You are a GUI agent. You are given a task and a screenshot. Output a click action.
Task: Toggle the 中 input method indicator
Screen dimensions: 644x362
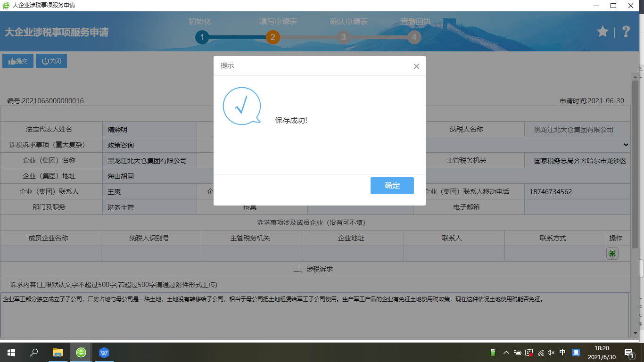[562, 353]
